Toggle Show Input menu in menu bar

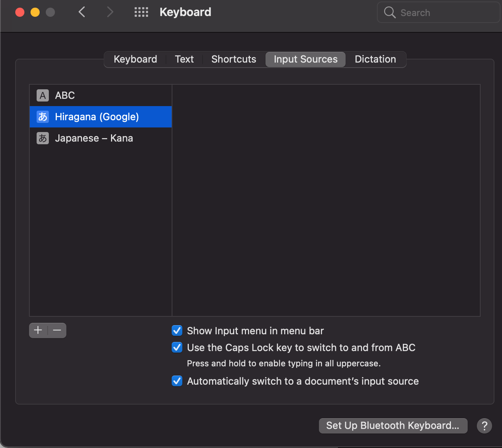tap(177, 330)
